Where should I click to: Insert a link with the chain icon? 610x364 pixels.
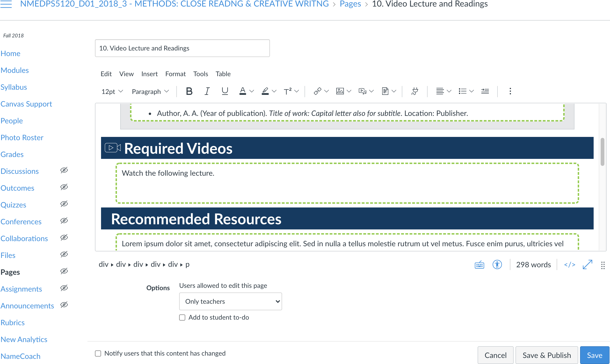click(318, 91)
